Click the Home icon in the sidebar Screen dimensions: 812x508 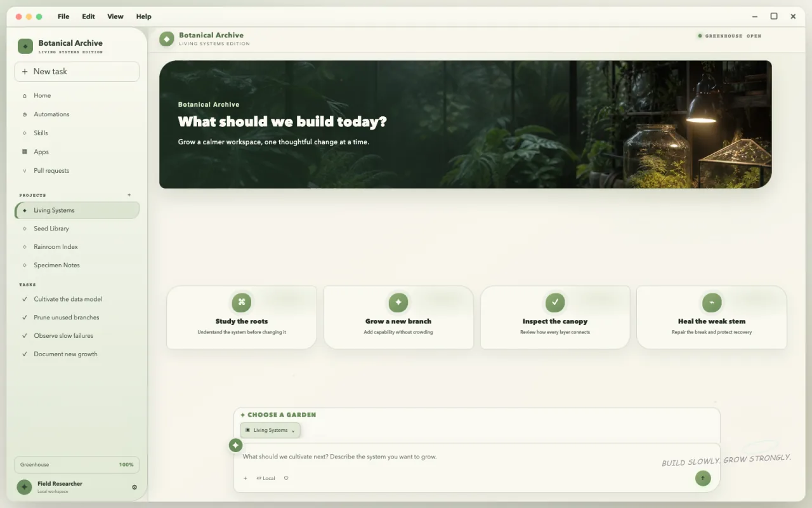(x=25, y=96)
